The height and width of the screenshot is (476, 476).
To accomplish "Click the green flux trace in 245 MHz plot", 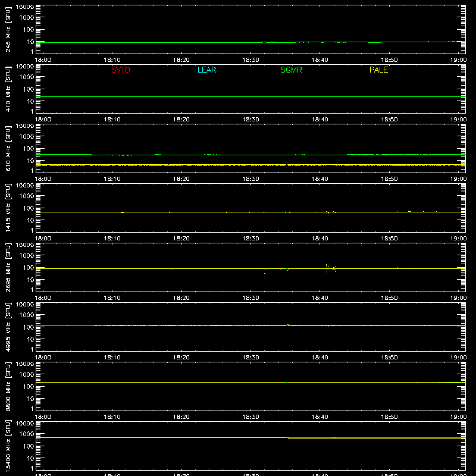I will (250, 42).
